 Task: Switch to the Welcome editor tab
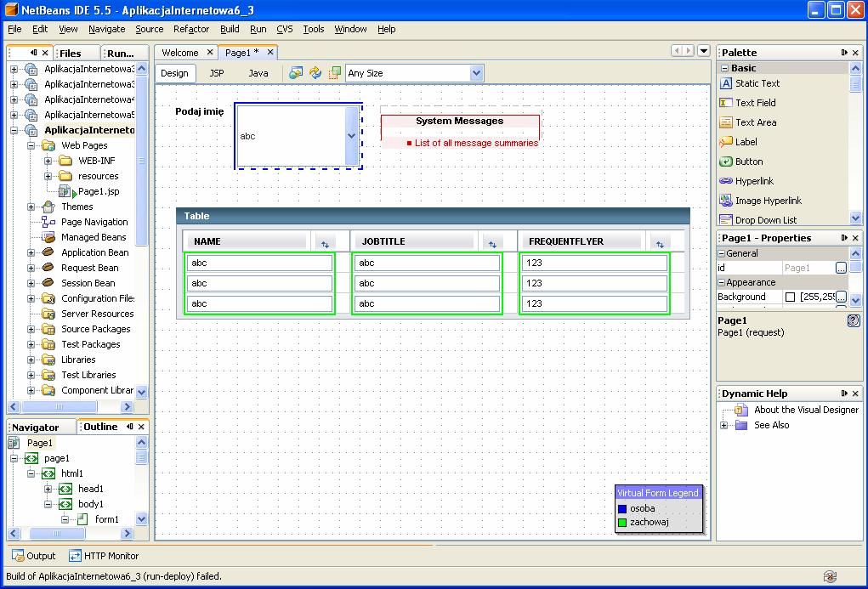pos(180,53)
